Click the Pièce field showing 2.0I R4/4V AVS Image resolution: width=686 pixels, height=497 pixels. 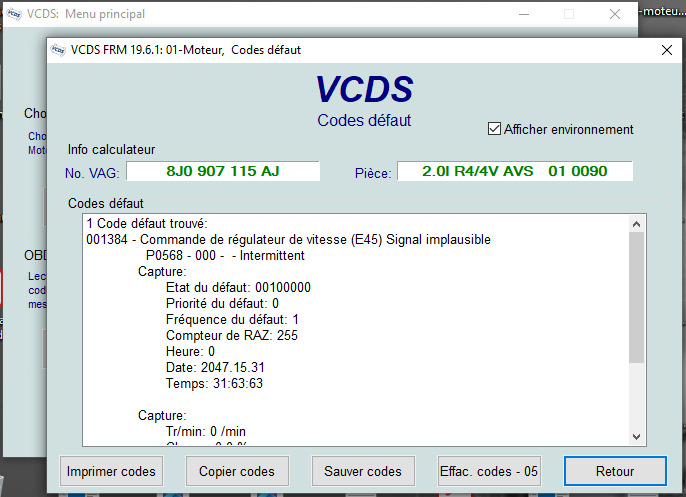[515, 171]
